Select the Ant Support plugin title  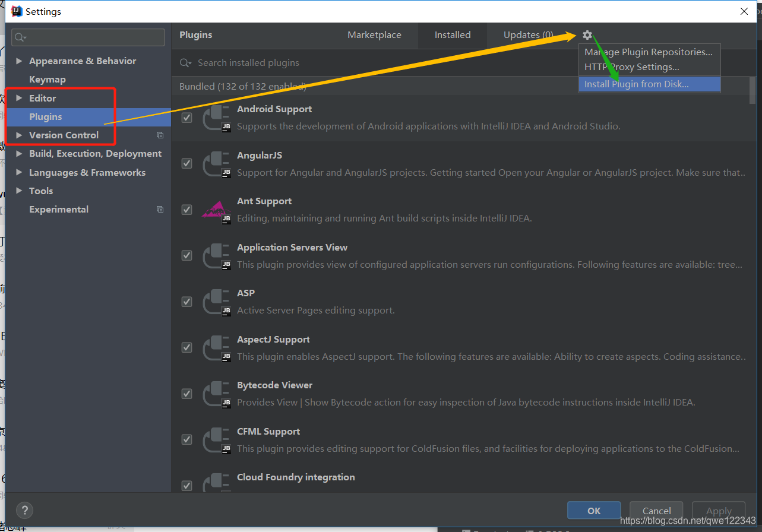point(264,201)
